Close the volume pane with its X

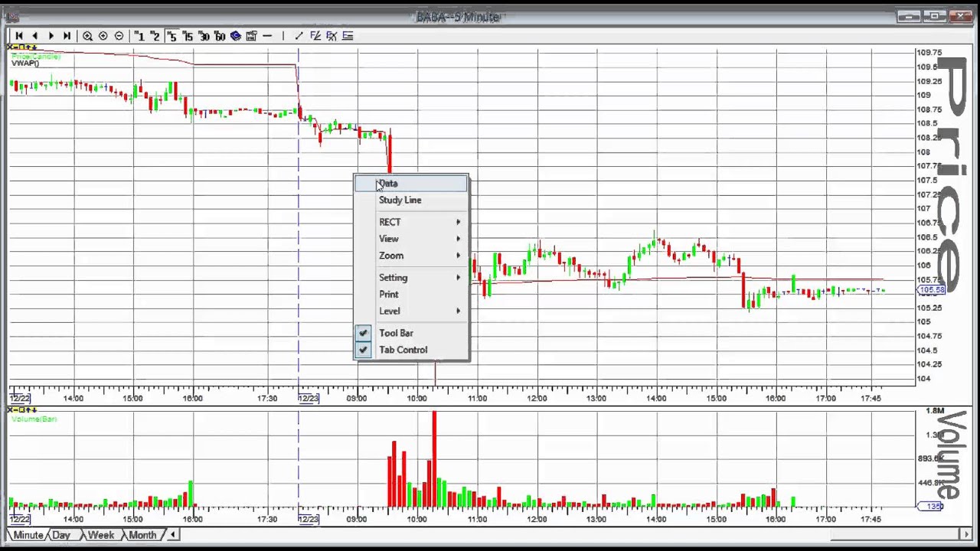click(9, 411)
